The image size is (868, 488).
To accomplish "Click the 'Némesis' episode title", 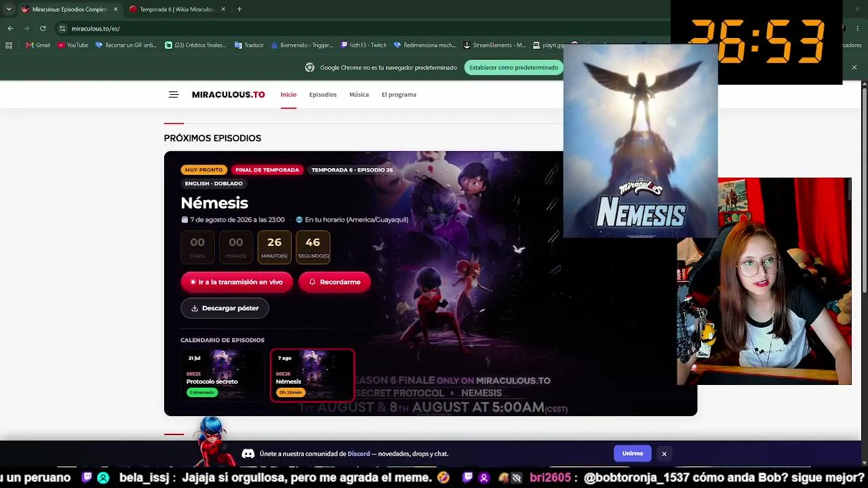I will pos(214,203).
